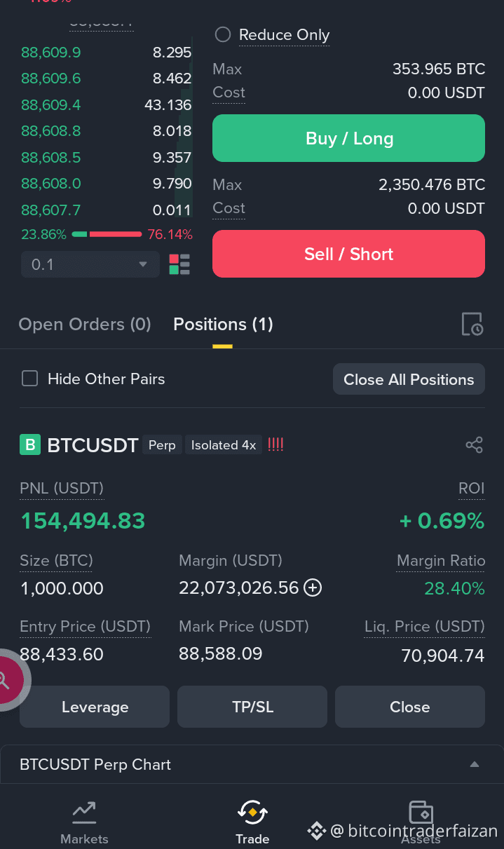Tap the Trade icon in the bottom bar
Viewport: 504px width, 849px height.
[x=252, y=813]
